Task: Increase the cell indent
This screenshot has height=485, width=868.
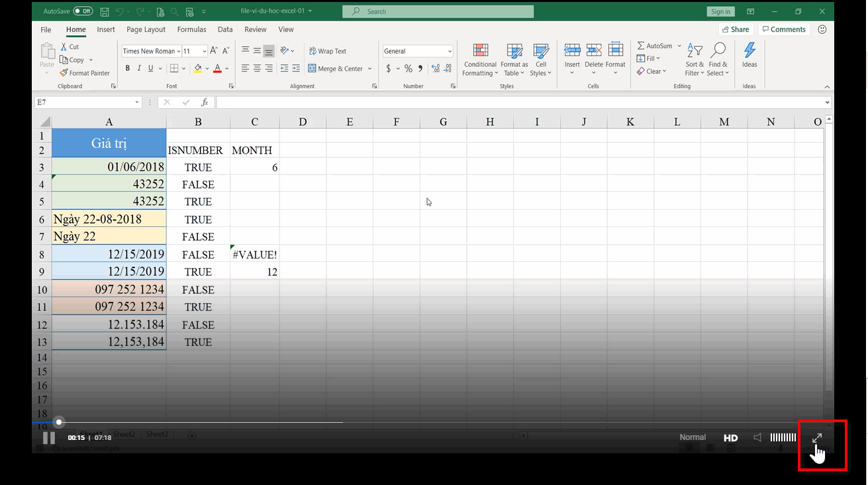Action: click(x=295, y=68)
